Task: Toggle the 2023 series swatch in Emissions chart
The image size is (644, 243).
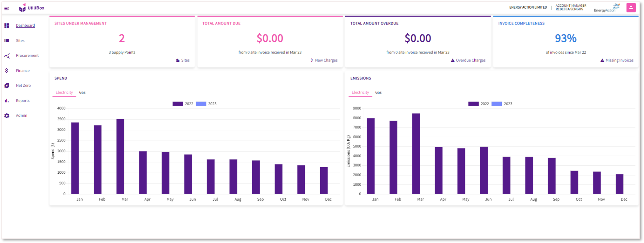Action: 497,104
